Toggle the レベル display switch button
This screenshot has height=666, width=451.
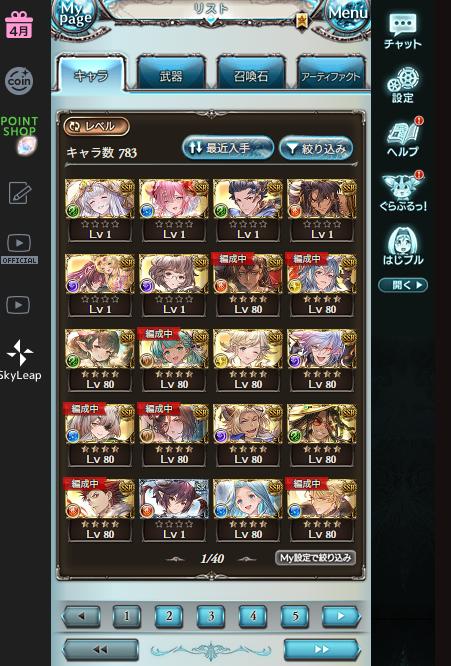click(96, 127)
